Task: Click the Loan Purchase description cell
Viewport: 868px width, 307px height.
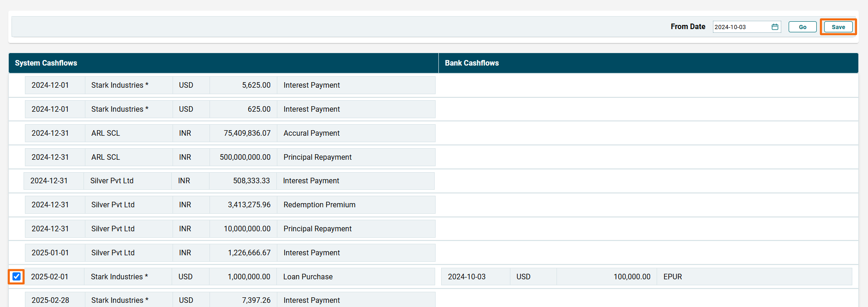Action: 308,277
